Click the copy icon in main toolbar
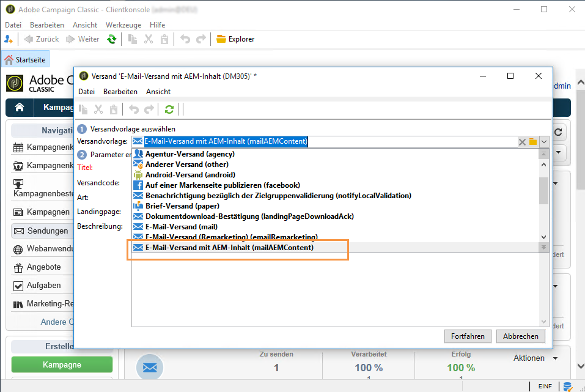This screenshot has width=585, height=392. 133,39
